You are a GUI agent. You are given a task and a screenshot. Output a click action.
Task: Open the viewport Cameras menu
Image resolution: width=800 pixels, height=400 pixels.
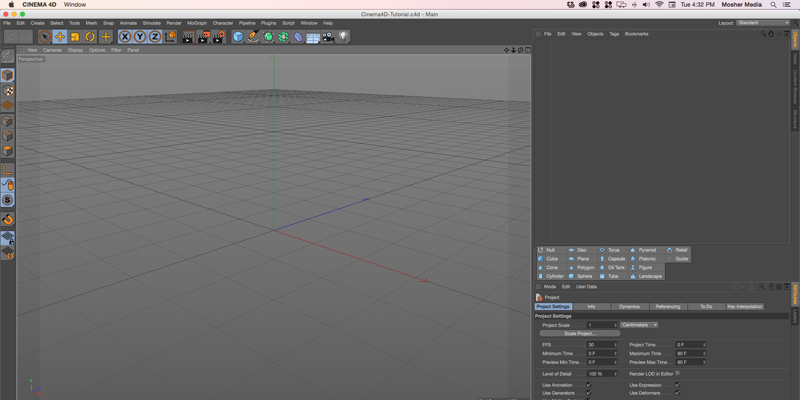52,50
